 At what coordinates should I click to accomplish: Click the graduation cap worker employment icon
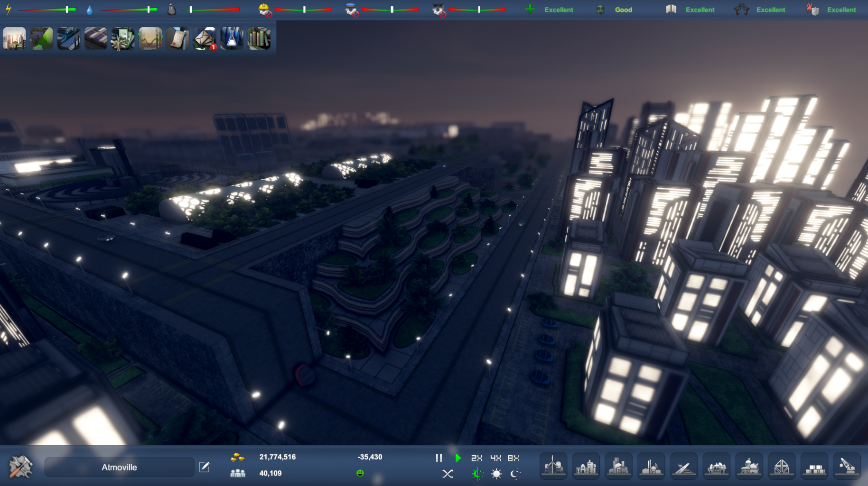tap(439, 9)
